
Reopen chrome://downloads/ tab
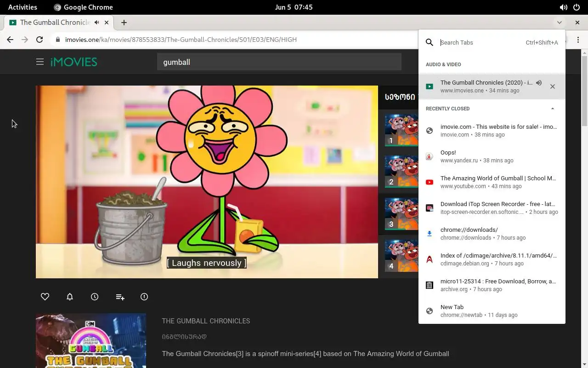[492, 234]
